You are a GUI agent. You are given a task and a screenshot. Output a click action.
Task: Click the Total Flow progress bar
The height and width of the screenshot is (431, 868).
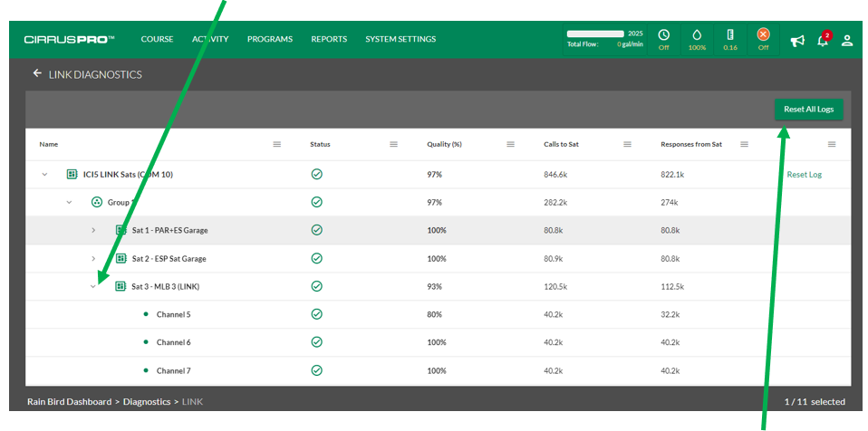coord(595,34)
